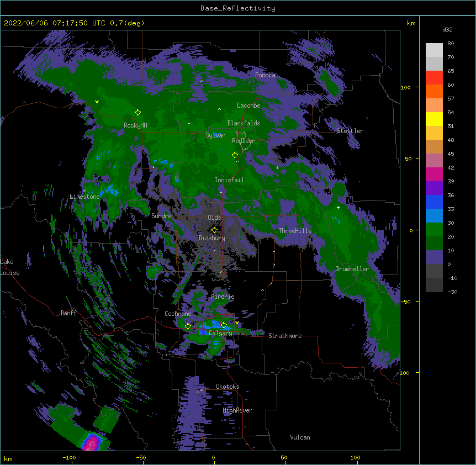Click the yellow diamond marker at Olds

pyautogui.click(x=214, y=230)
